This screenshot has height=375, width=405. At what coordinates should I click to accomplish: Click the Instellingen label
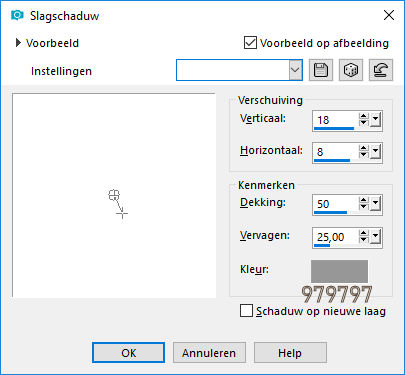[x=61, y=71]
